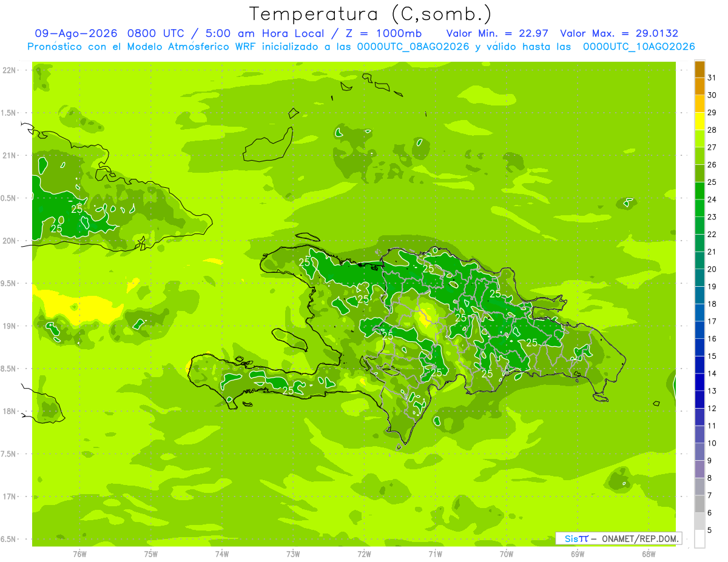Image resolution: width=728 pixels, height=562 pixels.
Task: Click the "Valor Min. = 22.97" readout
Action: click(x=497, y=33)
